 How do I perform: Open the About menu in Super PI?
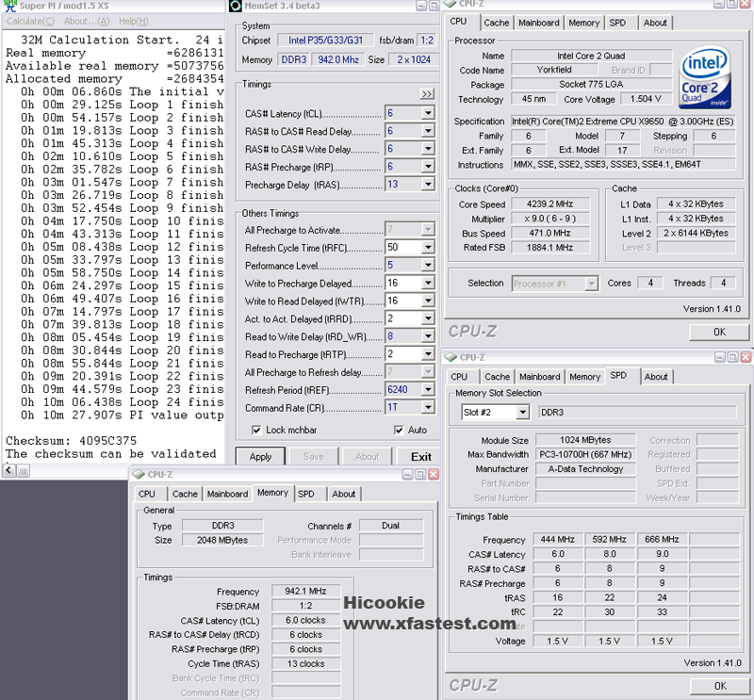click(87, 21)
